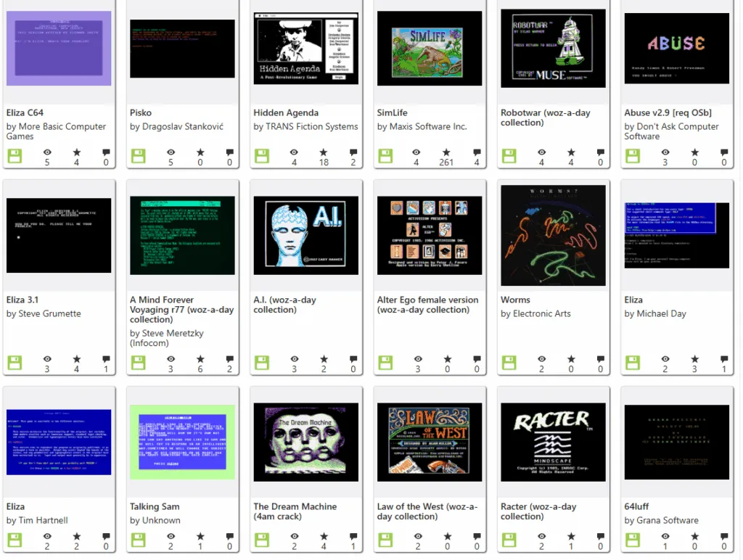The image size is (743, 560).
Task: Click the favorites star icon on Racter card
Action: tap(571, 536)
